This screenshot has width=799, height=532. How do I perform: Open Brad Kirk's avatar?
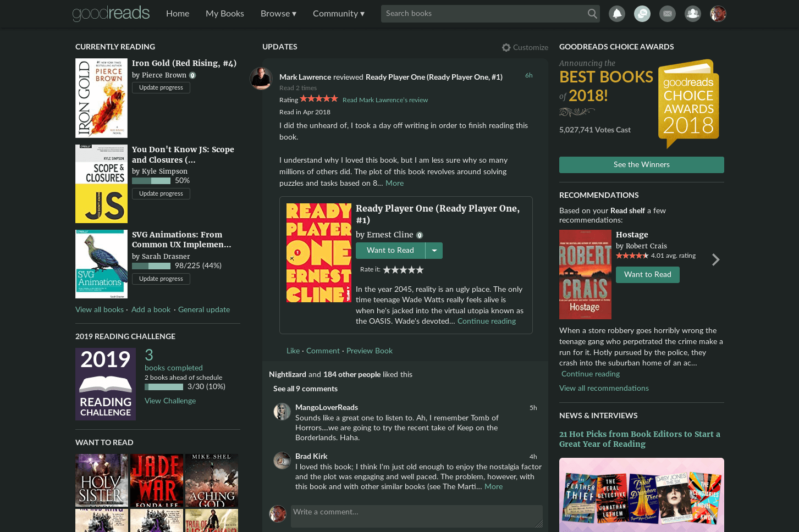[282, 461]
